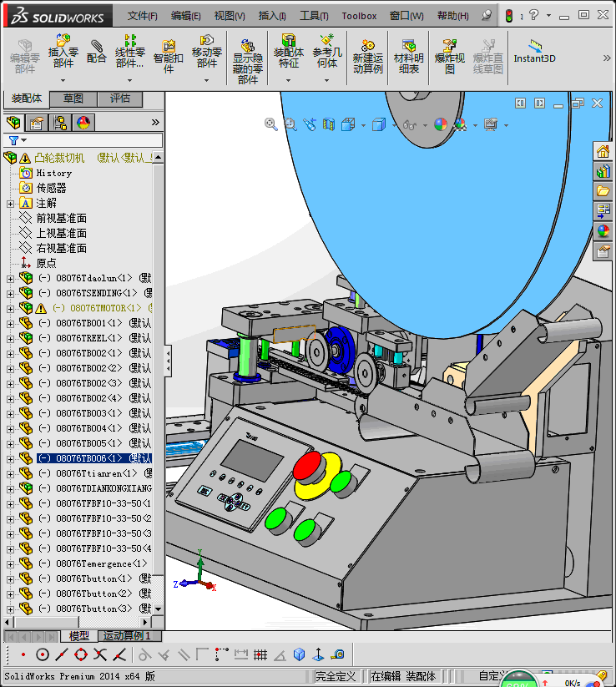Expand the 注解 tree node
Image resolution: width=616 pixels, height=687 pixels.
11,204
